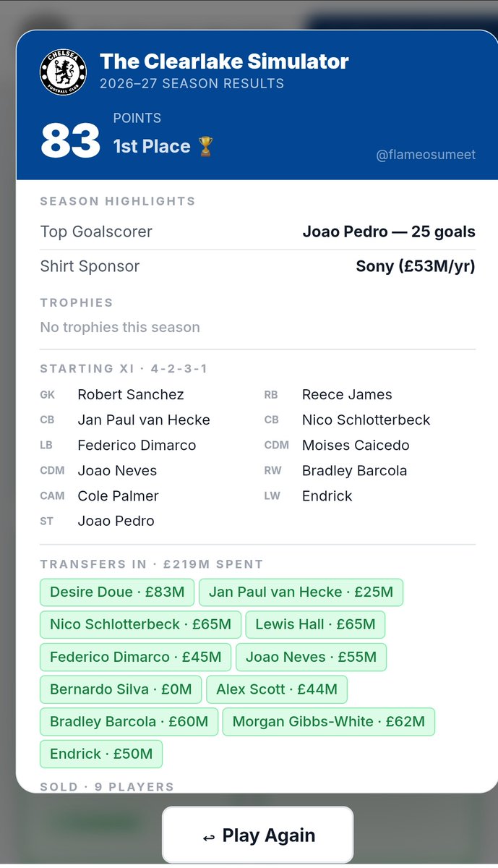Click the Sold 9 Players section heading
Viewport: 498px width, 868px height.
point(107,786)
